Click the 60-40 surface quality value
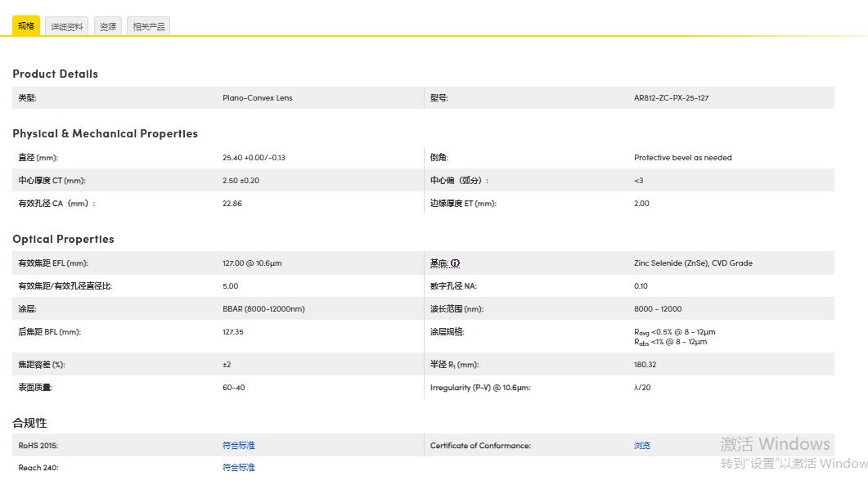This screenshot has height=485, width=868. (x=233, y=387)
